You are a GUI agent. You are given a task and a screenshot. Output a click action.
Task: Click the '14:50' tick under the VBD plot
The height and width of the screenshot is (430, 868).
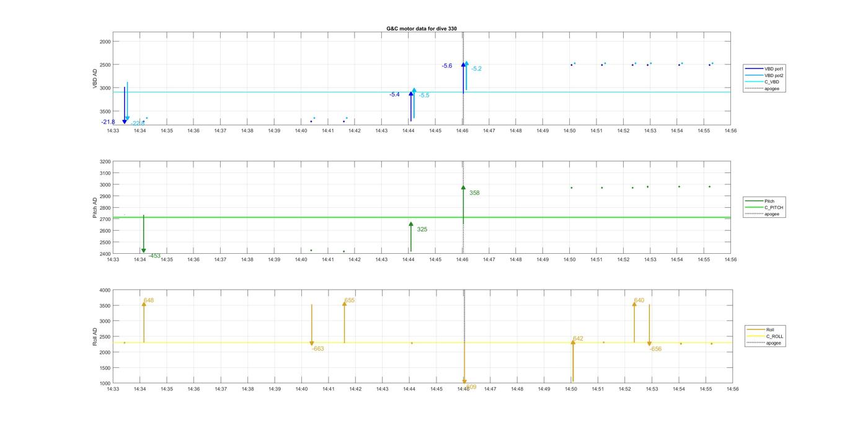[569, 131]
